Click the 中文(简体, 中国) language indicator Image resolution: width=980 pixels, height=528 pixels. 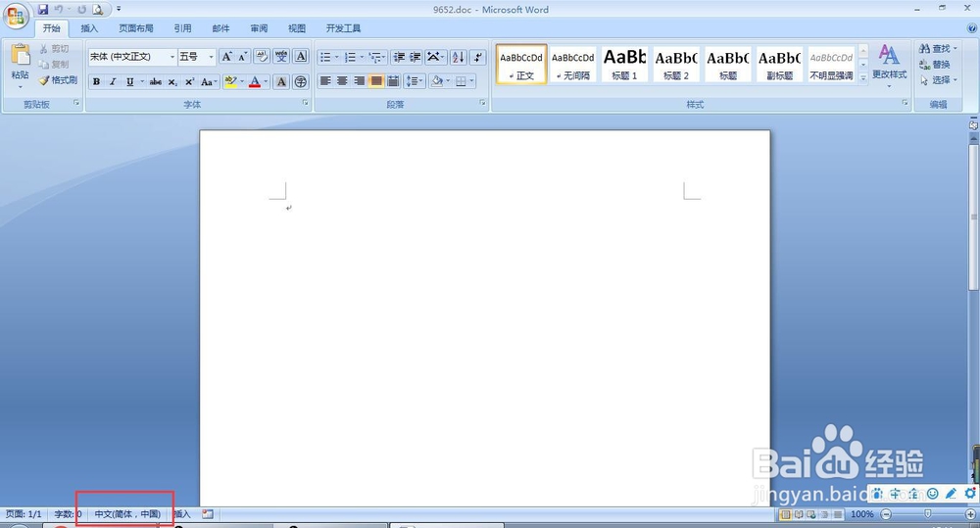[127, 514]
